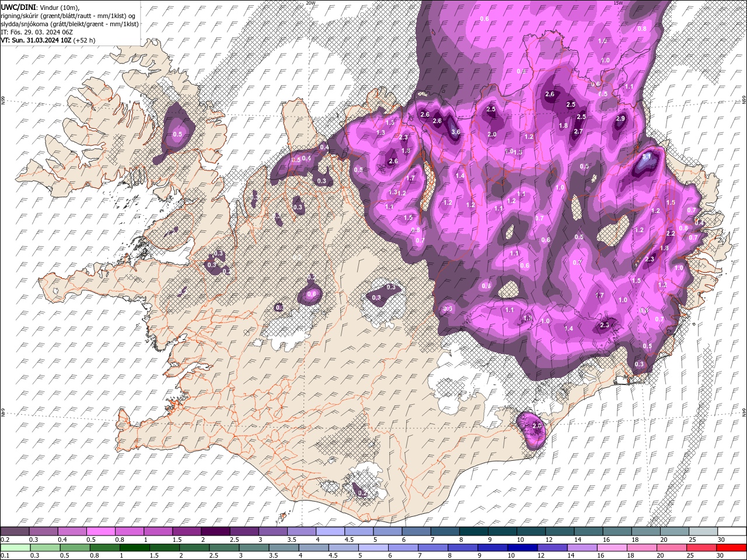
Task: Click the pale green 0.1 swatch in lower legend
Action: pos(15,548)
